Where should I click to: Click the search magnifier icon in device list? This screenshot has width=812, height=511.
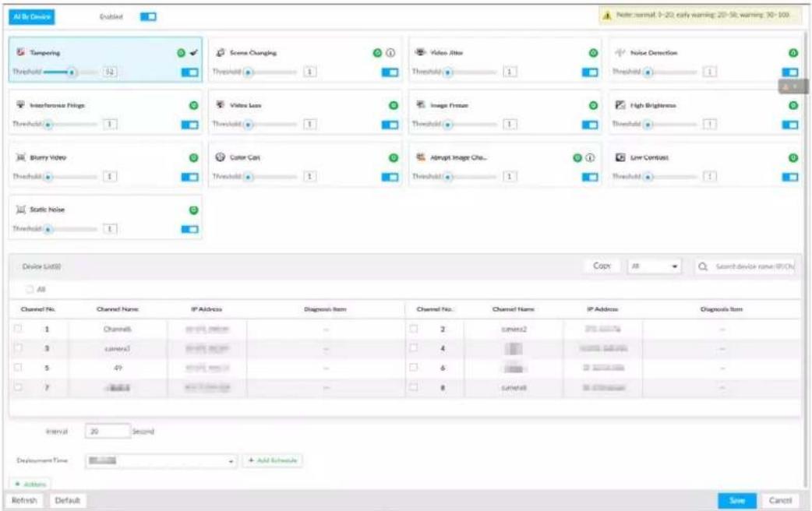(x=703, y=266)
